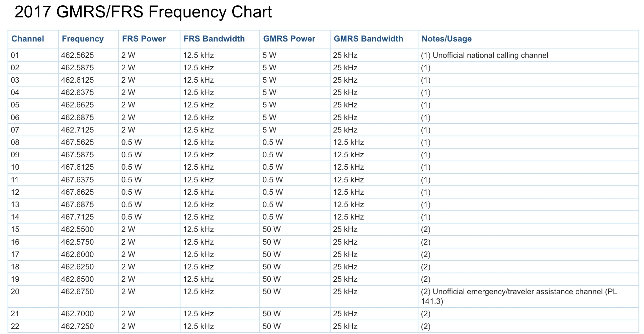This screenshot has width=644, height=334.
Task: Click the FRS Bandwidth column header
Action: click(214, 39)
